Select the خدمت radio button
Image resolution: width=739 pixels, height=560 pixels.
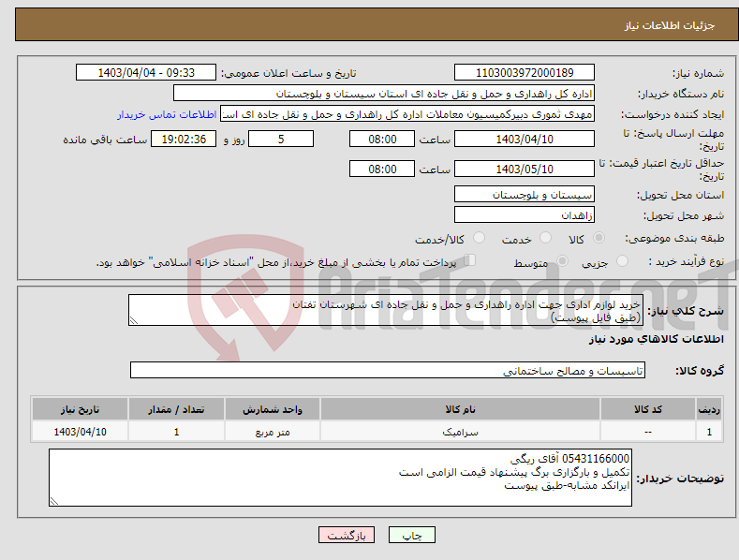[x=545, y=238]
